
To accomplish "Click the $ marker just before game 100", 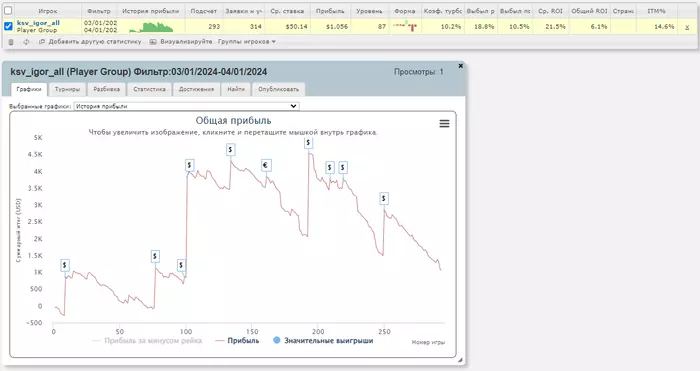I will tap(181, 265).
